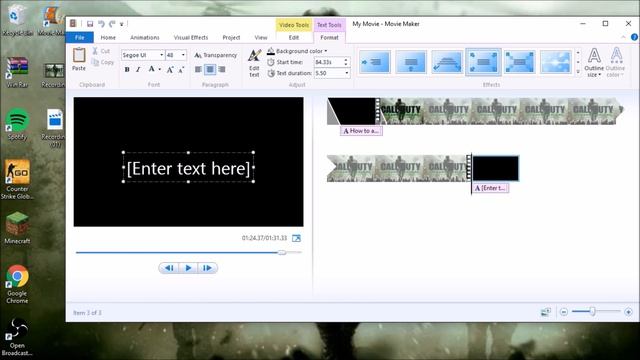This screenshot has height=360, width=640.
Task: Switch to the View tab
Action: pos(261,38)
